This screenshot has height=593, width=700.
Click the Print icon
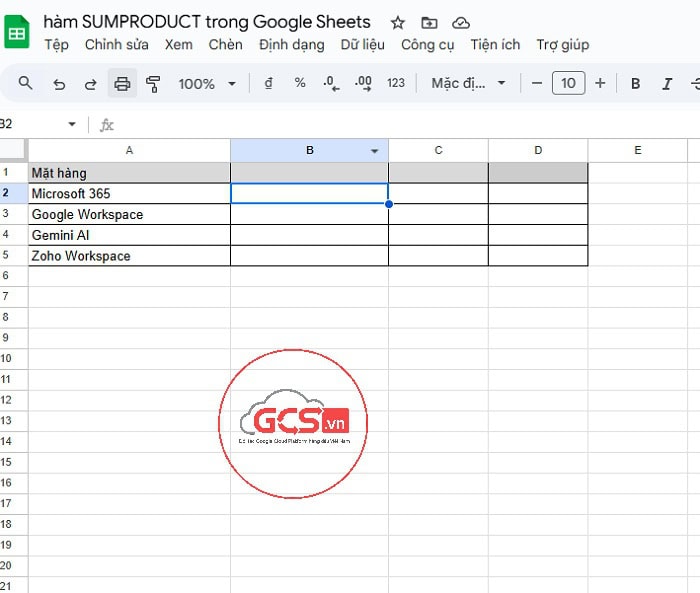tap(122, 84)
